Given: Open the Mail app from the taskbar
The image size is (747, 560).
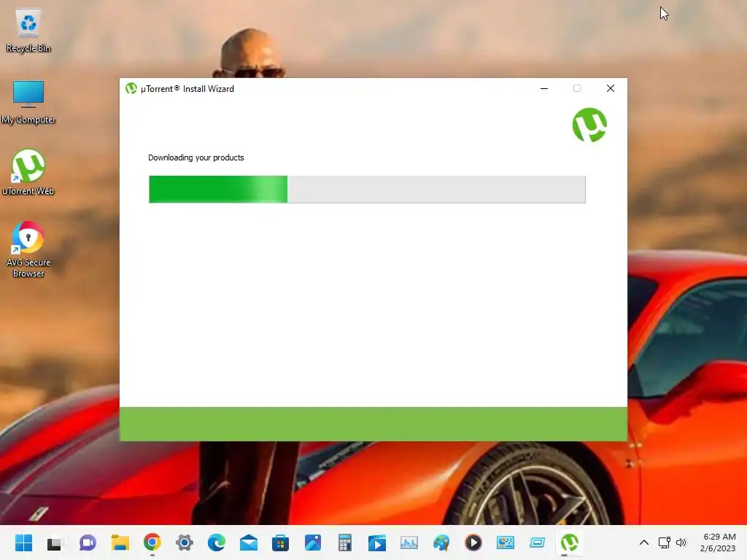Looking at the screenshot, I should 249,542.
